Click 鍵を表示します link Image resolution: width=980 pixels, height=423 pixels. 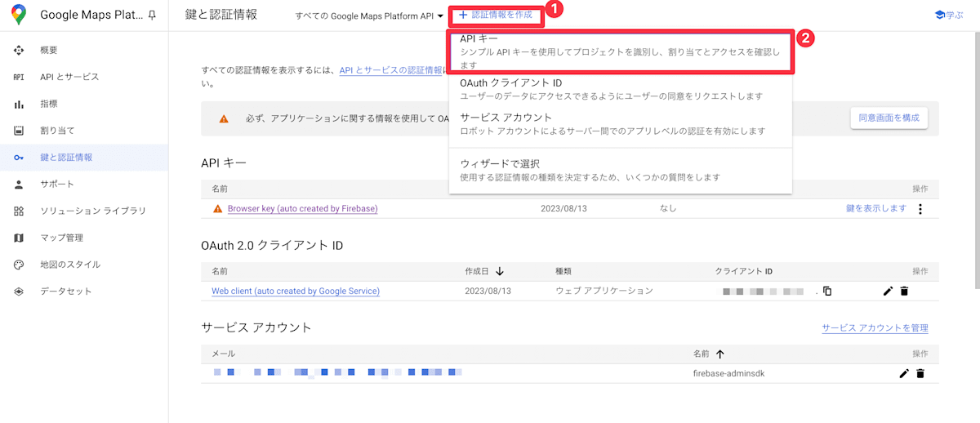(x=876, y=208)
